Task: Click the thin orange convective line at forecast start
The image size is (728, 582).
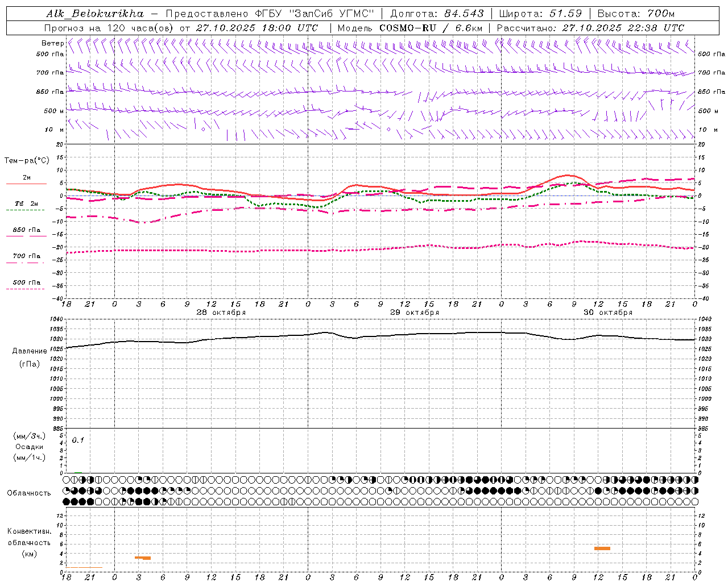Action: (x=84, y=567)
